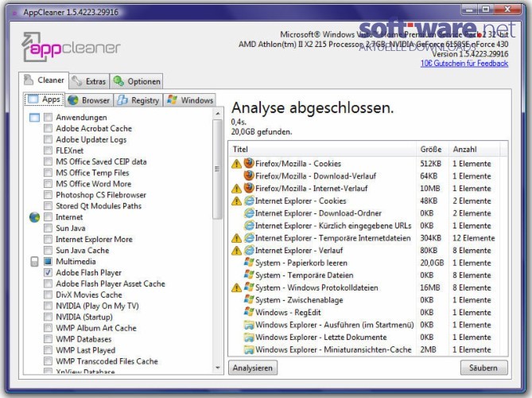The height and width of the screenshot is (398, 532).
Task: Tick the FLEXnet checkbox
Action: click(x=49, y=150)
